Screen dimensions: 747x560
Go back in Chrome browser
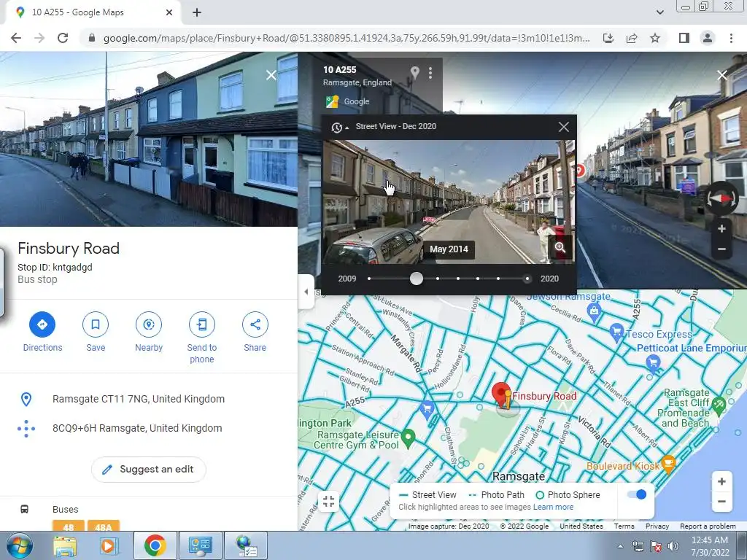pos(16,38)
